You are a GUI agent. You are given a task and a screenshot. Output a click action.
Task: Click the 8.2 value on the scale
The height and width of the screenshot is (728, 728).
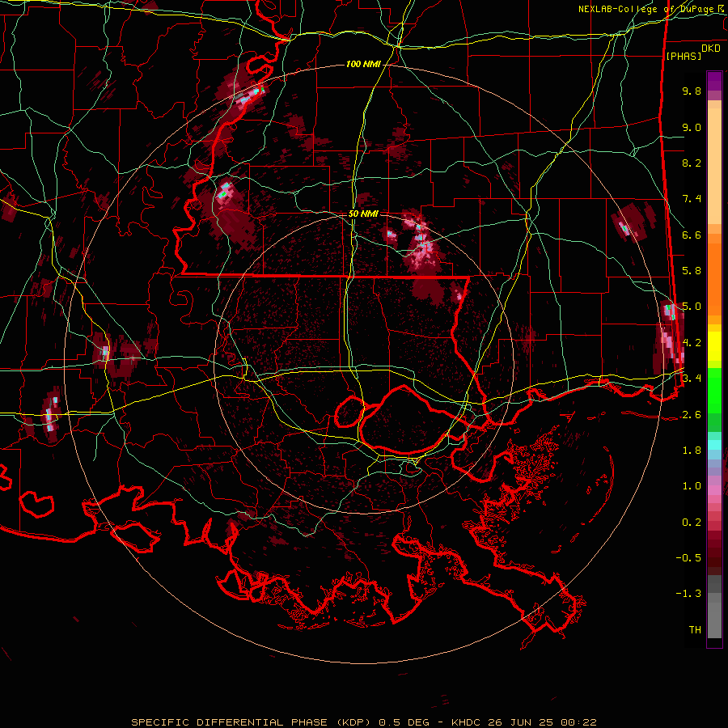[x=692, y=163]
